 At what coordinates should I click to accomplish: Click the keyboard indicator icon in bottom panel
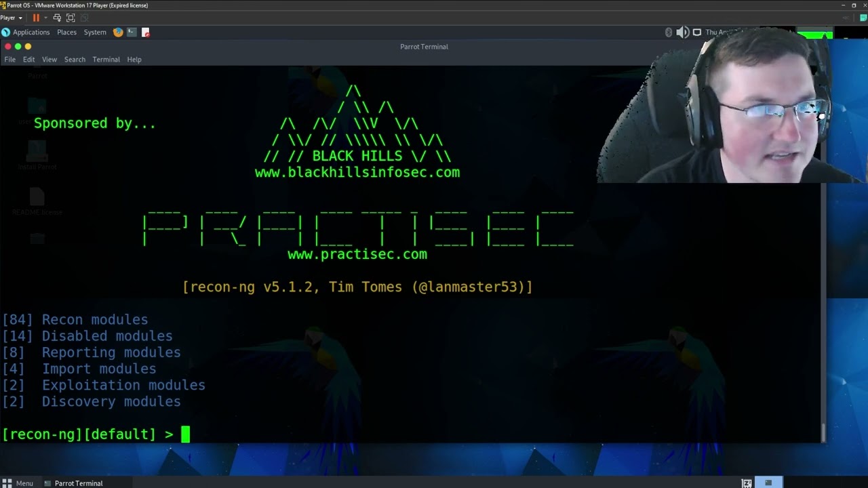(746, 483)
